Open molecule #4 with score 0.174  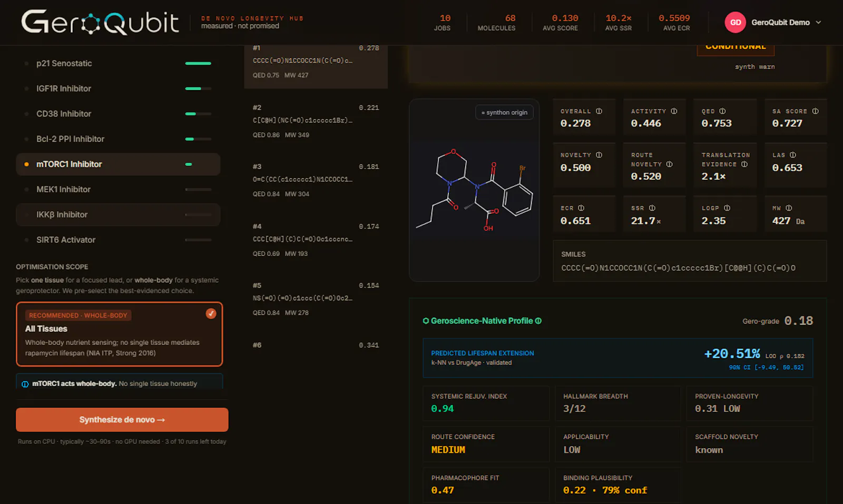[x=316, y=240]
